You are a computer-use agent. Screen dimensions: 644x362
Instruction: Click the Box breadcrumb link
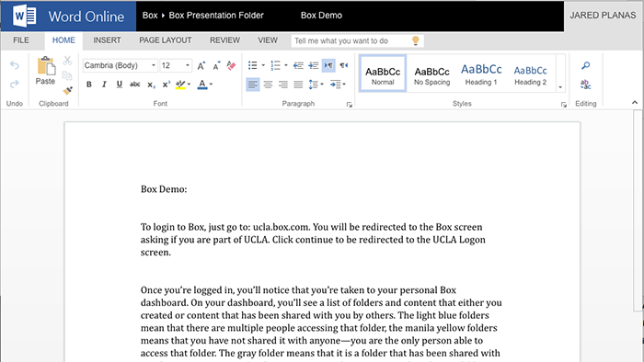[x=150, y=16]
